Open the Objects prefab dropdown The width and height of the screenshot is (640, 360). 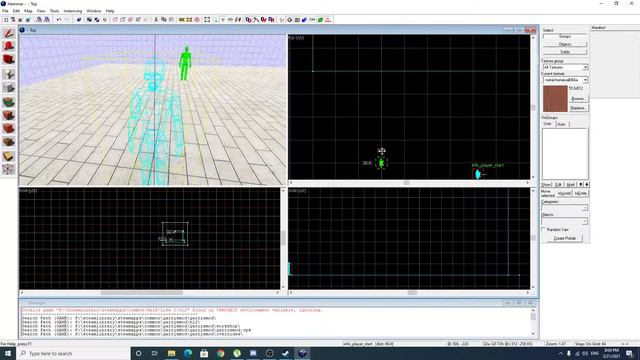[x=565, y=221]
